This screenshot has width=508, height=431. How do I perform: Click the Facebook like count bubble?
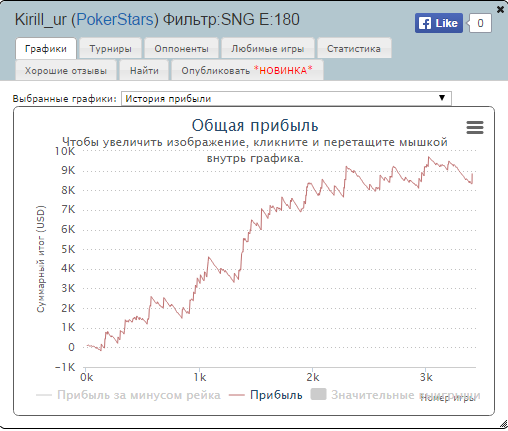click(480, 23)
